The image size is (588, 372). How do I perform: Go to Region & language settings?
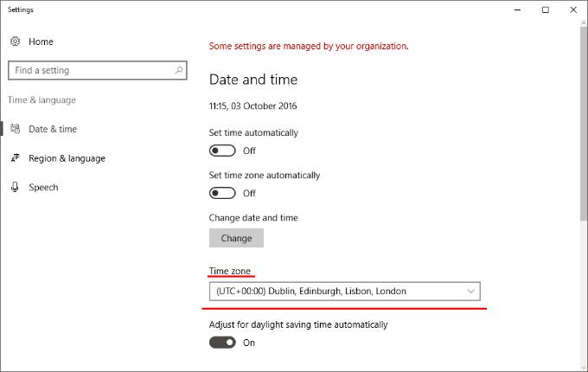tap(67, 158)
